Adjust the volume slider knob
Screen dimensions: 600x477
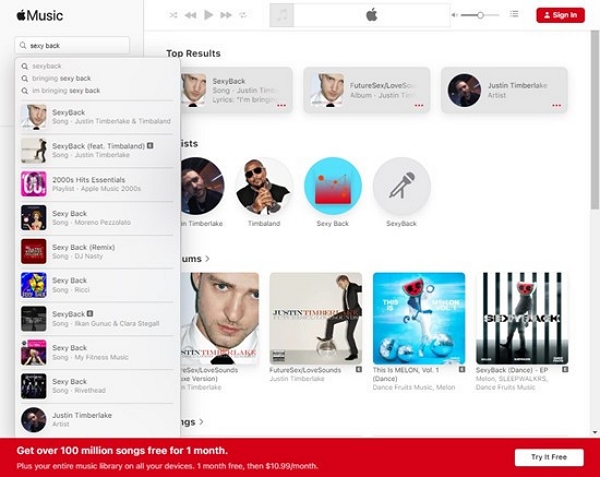click(480, 15)
